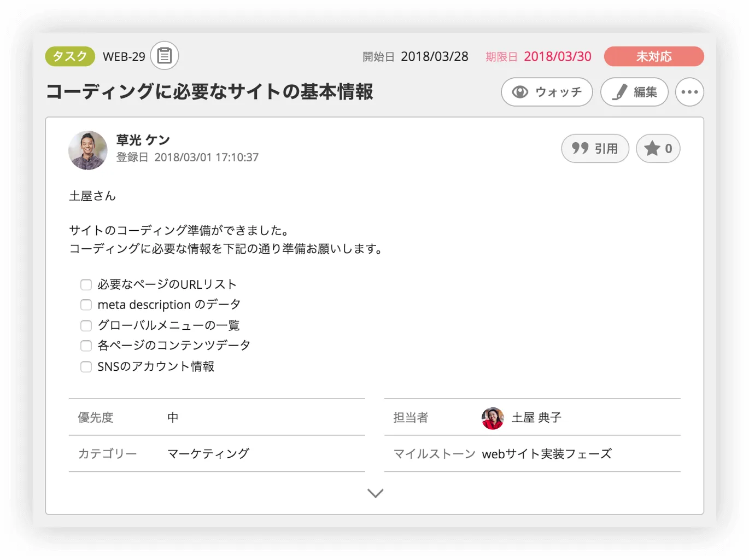
Task: Click the 引用 quote button
Action: pyautogui.click(x=595, y=148)
